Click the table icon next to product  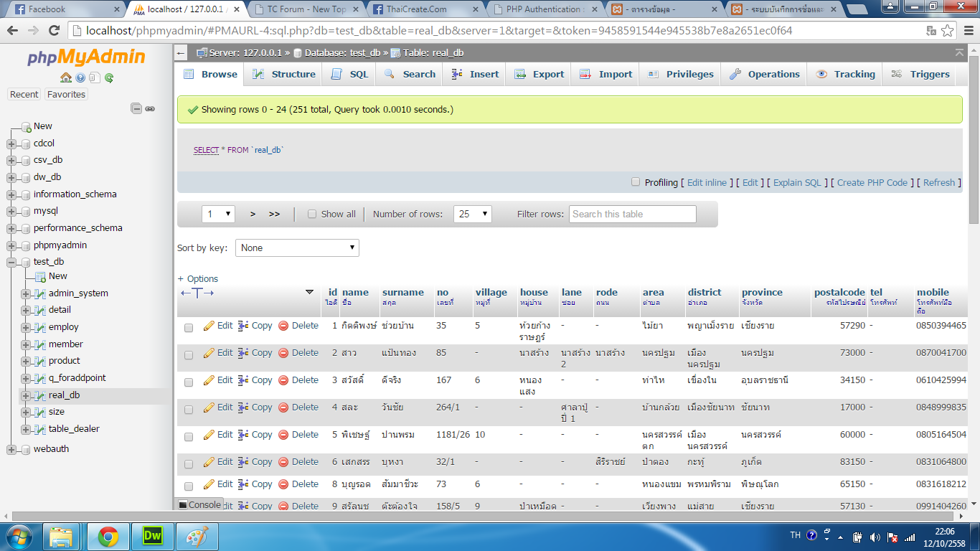[40, 361]
